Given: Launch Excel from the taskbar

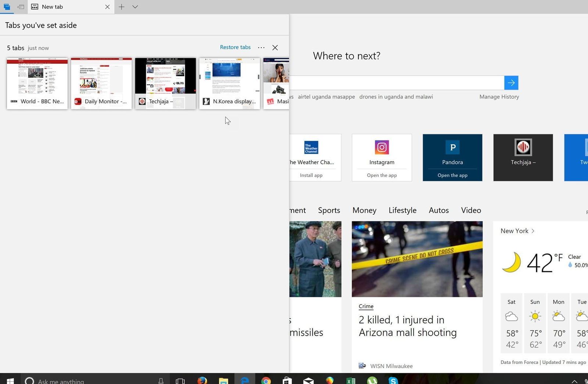Looking at the screenshot, I should point(351,381).
